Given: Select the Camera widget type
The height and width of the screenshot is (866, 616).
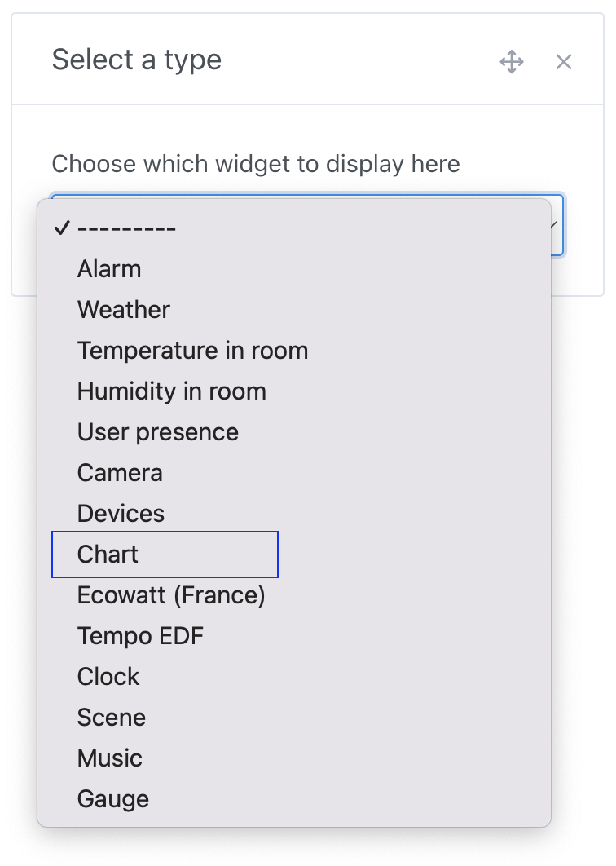Looking at the screenshot, I should [120, 473].
